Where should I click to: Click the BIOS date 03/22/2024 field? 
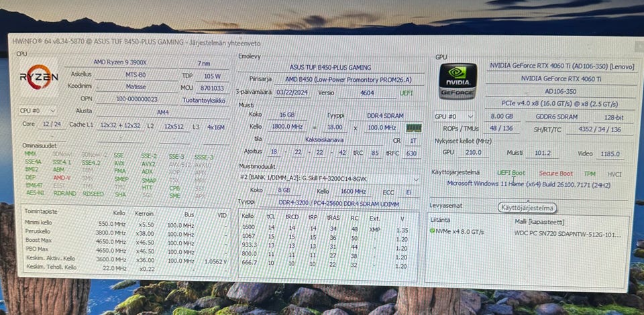tap(292, 92)
